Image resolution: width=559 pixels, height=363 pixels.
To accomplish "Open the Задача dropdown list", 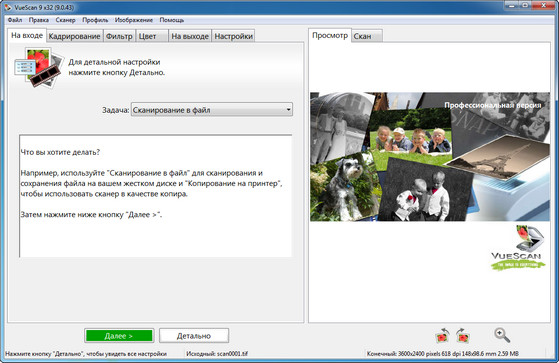I will [x=212, y=110].
